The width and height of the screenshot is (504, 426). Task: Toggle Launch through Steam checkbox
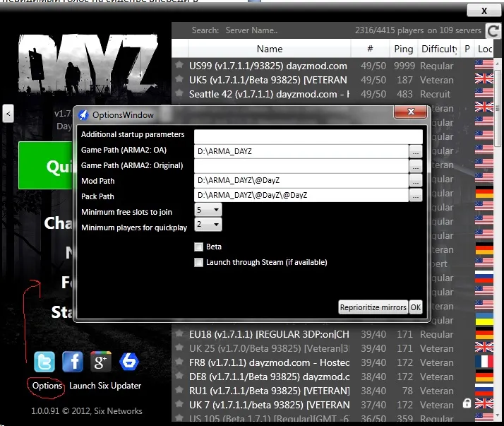pyautogui.click(x=199, y=262)
